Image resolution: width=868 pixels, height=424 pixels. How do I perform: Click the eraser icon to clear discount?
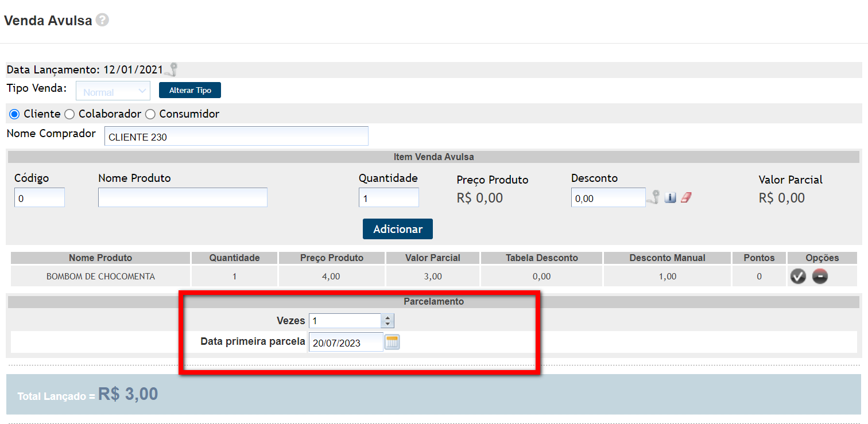point(686,198)
